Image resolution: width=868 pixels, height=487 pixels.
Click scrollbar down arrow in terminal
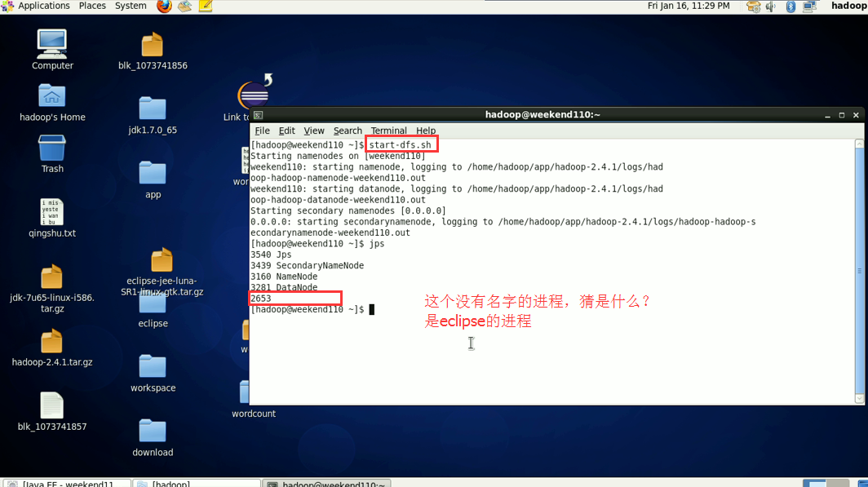click(859, 398)
